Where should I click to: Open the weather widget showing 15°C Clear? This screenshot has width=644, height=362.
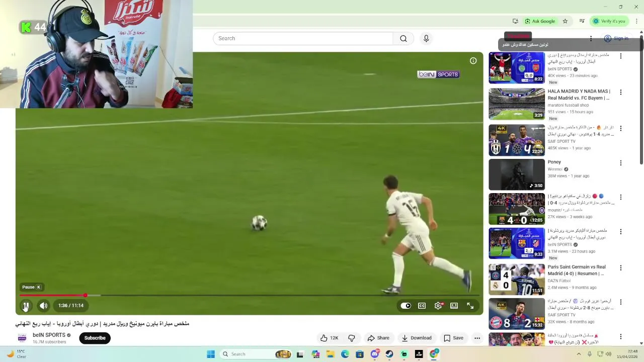coord(15,354)
